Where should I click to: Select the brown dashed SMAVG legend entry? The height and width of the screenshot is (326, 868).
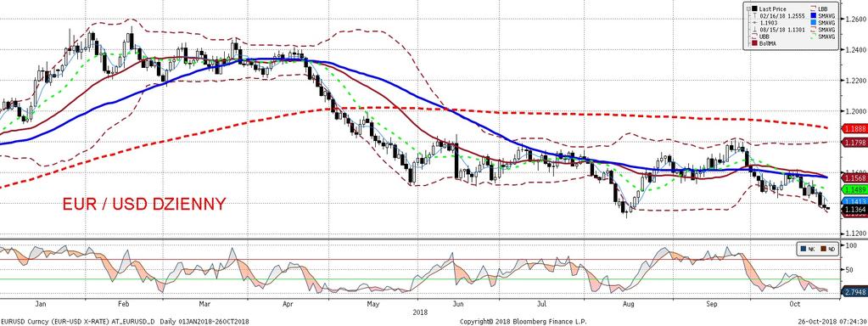point(823,30)
